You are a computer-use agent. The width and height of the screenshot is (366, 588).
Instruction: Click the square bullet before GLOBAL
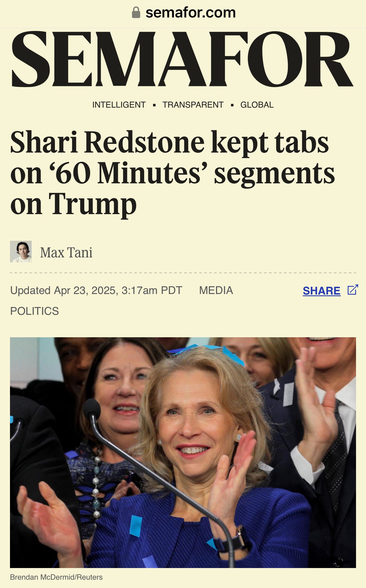point(232,105)
